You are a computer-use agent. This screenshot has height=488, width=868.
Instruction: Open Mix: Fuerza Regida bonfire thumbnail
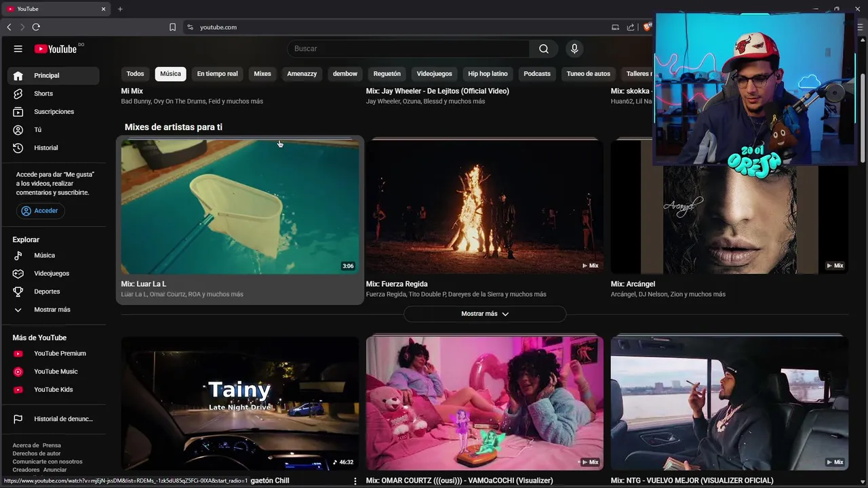485,207
